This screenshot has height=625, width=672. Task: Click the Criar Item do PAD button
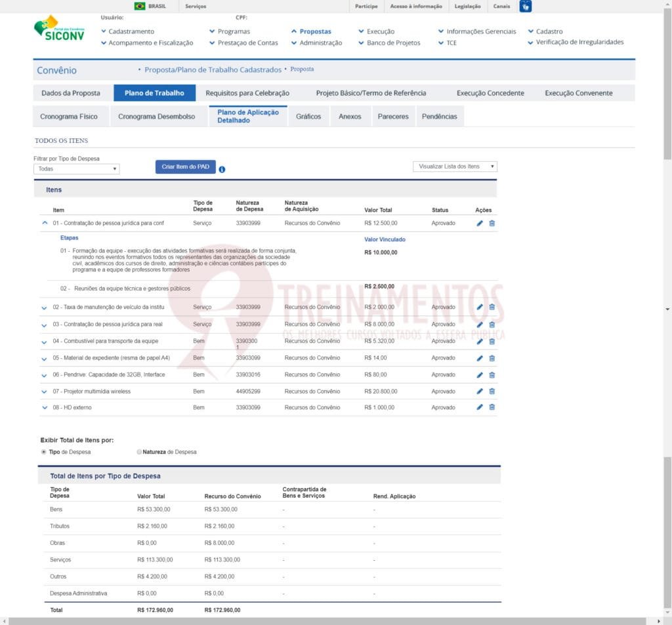[x=185, y=167]
